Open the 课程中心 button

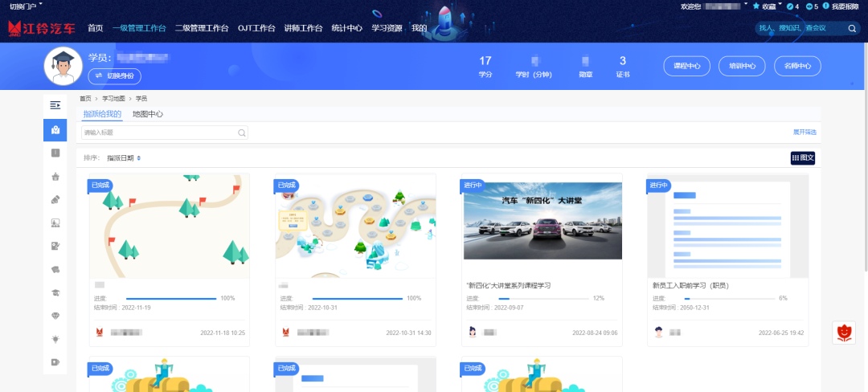coord(687,67)
